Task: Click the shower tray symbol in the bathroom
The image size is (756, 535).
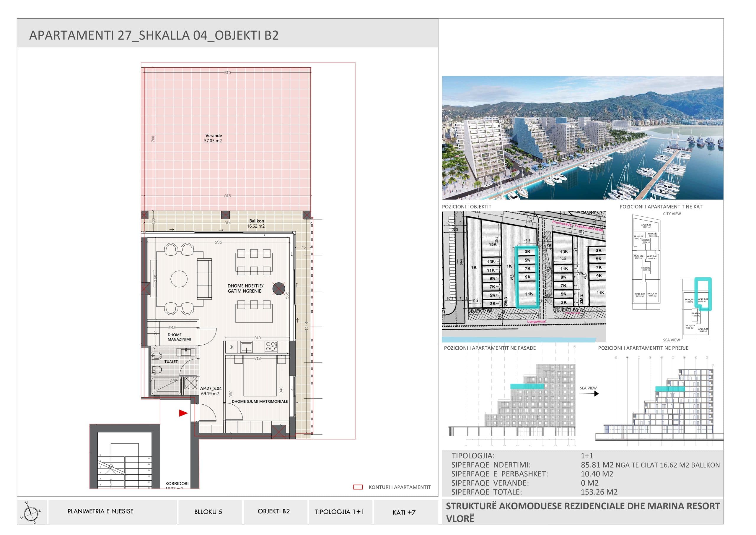Action: pyautogui.click(x=167, y=386)
